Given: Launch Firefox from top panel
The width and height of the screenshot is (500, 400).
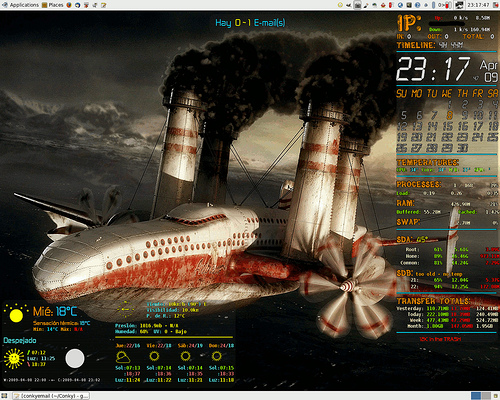Looking at the screenshot, I should point(69,5).
